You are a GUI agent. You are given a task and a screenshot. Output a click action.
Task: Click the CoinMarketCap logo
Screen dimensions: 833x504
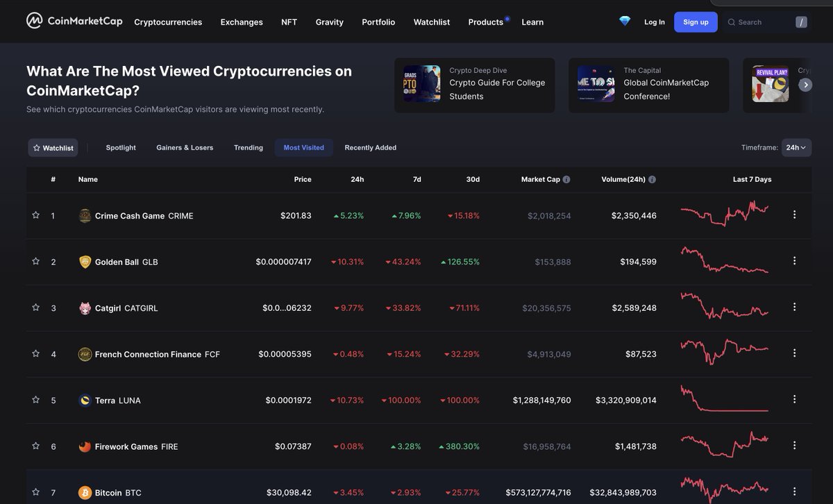(74, 21)
